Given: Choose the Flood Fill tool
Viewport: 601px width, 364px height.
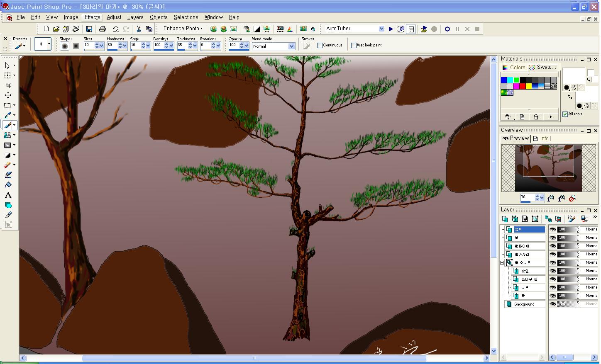Looking at the screenshot, I should [8, 185].
